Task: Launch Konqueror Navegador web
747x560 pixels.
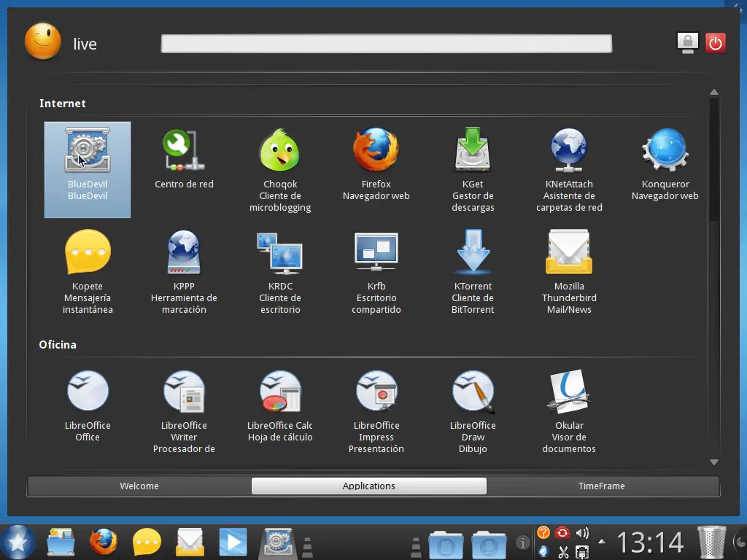Action: pos(665,164)
